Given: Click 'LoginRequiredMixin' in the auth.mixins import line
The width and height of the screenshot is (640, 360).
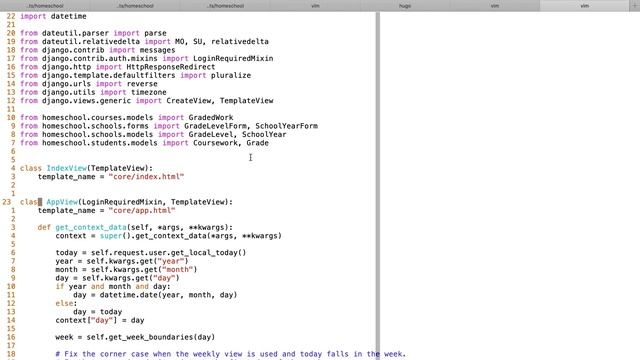Looking at the screenshot, I should tap(233, 58).
